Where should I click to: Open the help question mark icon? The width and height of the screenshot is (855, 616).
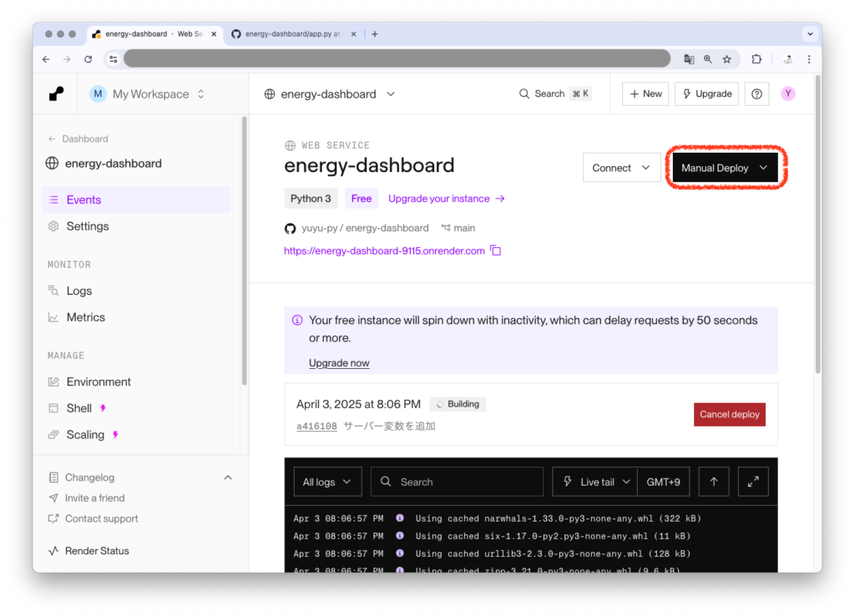tap(756, 93)
